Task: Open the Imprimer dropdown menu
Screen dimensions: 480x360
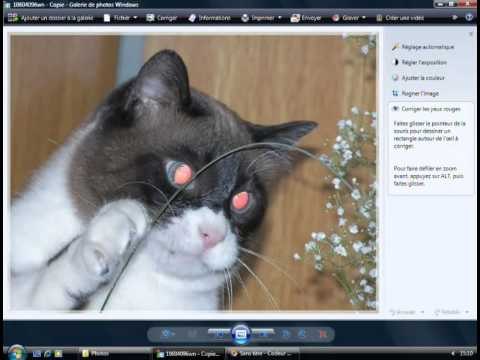Action: pyautogui.click(x=261, y=18)
